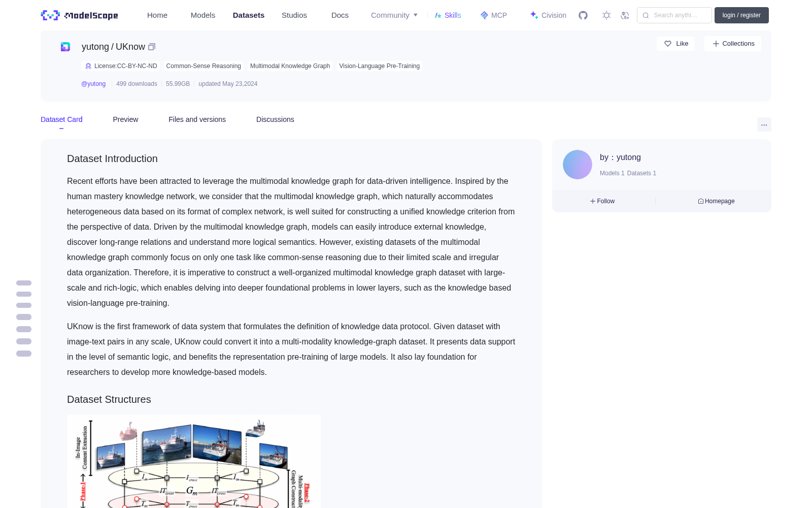Click 'Datasets 1' under the author
Viewport: 812px width, 508px height.
pyautogui.click(x=641, y=173)
